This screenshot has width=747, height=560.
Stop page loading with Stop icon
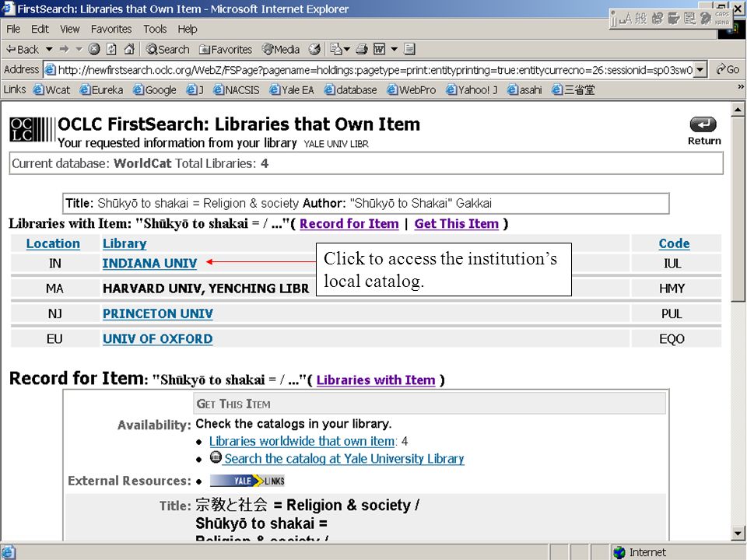94,49
